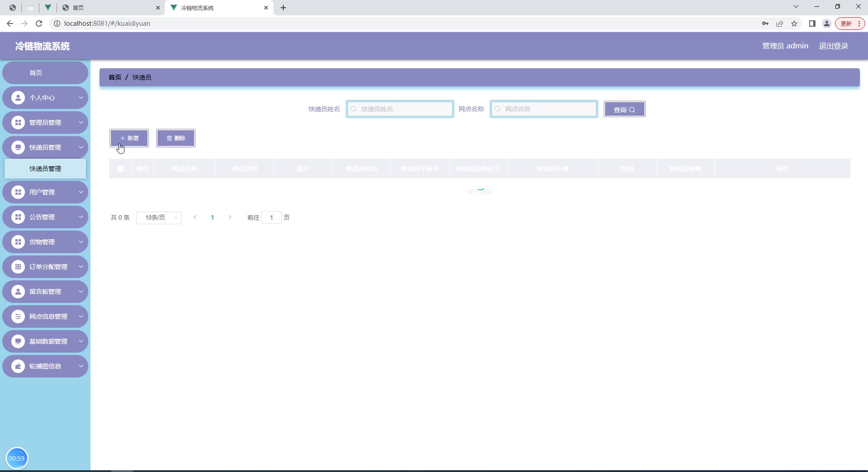The height and width of the screenshot is (472, 868).
Task: Click the 退出登录 logout link
Action: click(833, 46)
